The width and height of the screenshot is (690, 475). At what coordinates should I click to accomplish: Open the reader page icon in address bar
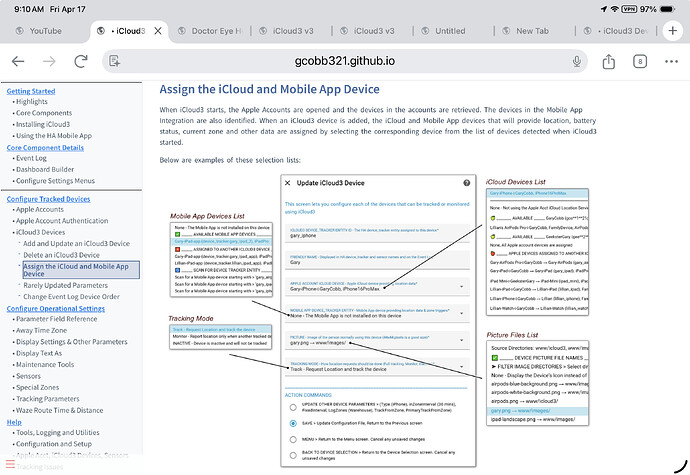114,61
